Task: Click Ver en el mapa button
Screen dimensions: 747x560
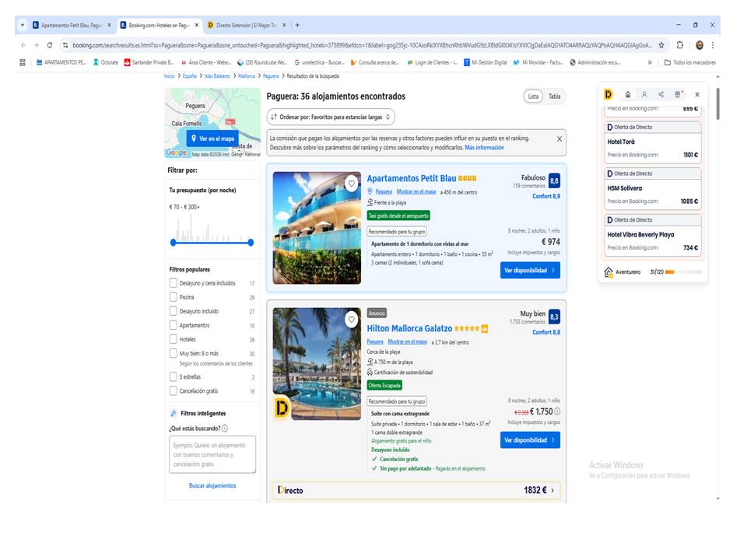Action: tap(212, 138)
